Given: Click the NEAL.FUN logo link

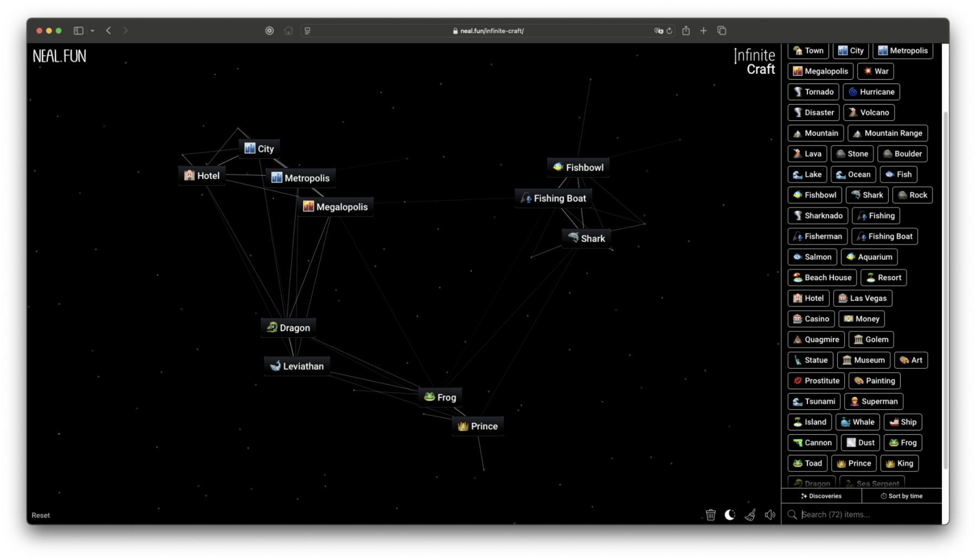Looking at the screenshot, I should click(x=59, y=56).
